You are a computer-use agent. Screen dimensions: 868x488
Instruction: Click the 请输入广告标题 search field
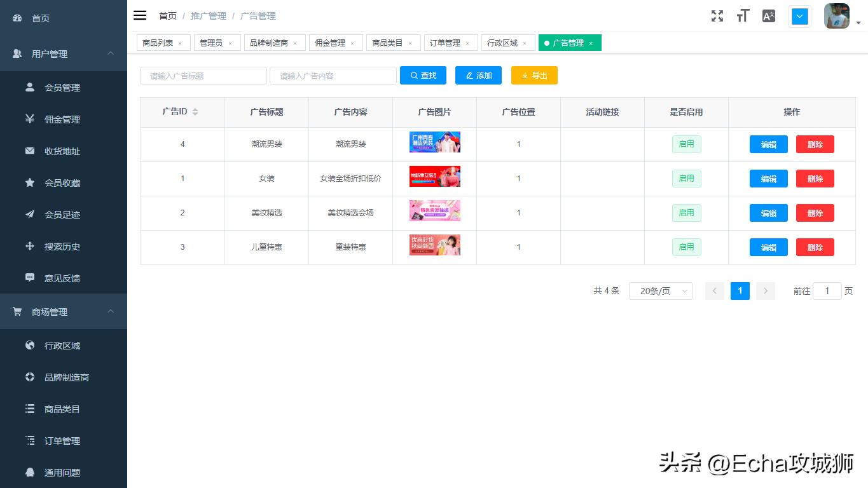[203, 75]
